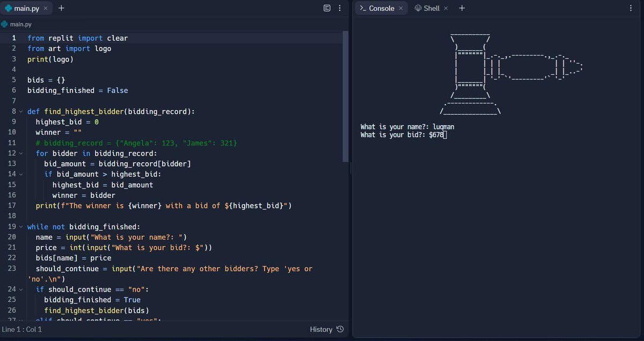Collapse the if block at line 24
Image resolution: width=644 pixels, height=341 pixels.
[21, 289]
